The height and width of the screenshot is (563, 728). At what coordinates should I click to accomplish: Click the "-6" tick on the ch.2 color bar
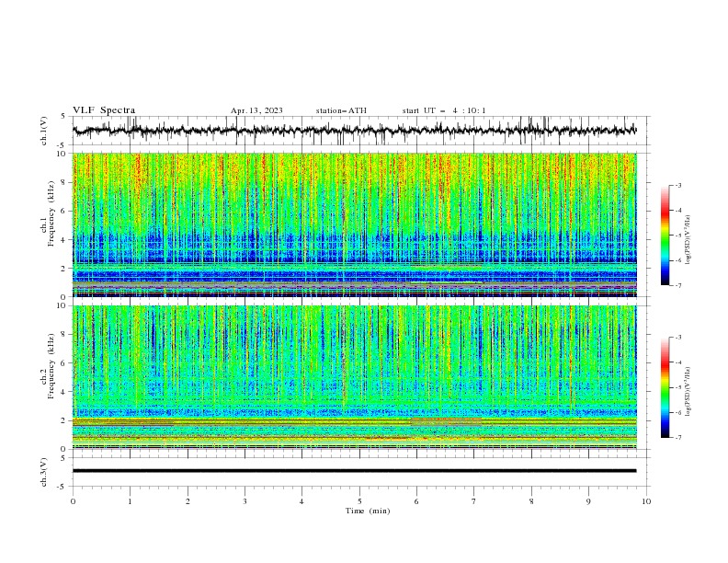tap(678, 412)
